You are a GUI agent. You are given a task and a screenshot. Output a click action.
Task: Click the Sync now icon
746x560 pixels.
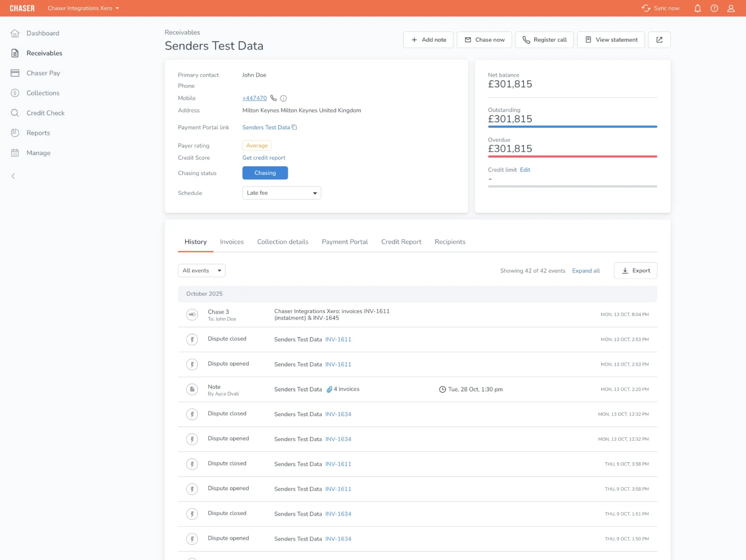coord(646,8)
